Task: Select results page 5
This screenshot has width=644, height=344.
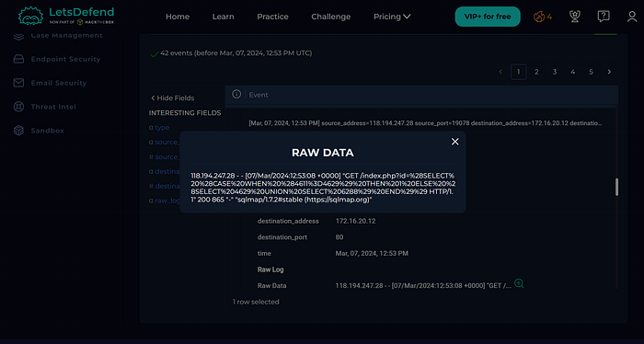Action: [591, 72]
